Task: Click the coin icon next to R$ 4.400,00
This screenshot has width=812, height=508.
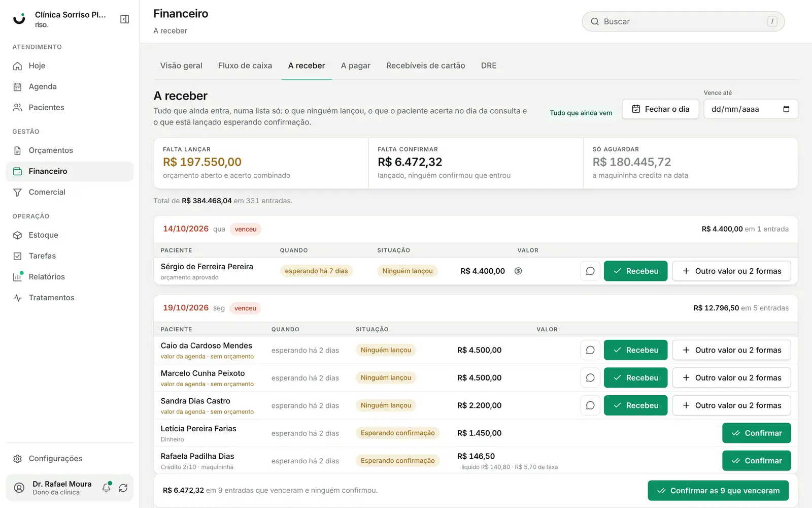Action: tap(518, 271)
